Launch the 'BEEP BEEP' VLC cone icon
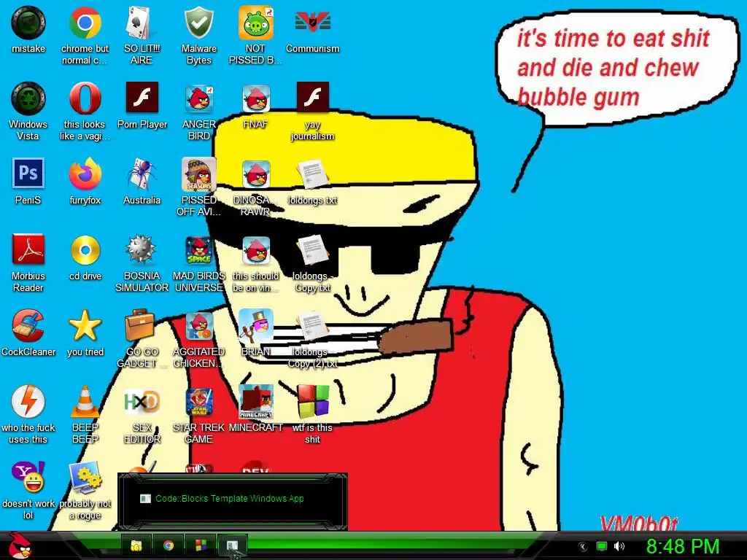Image resolution: width=747 pixels, height=560 pixels. [x=85, y=402]
